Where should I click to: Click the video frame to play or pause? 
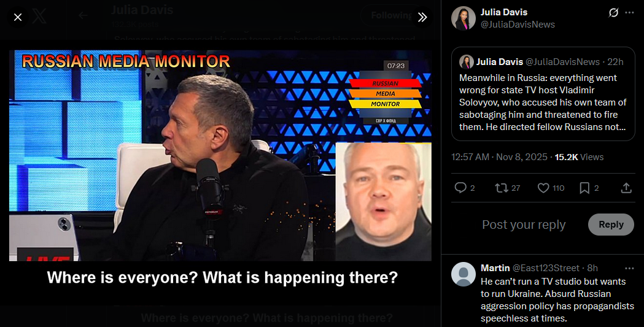point(220,155)
